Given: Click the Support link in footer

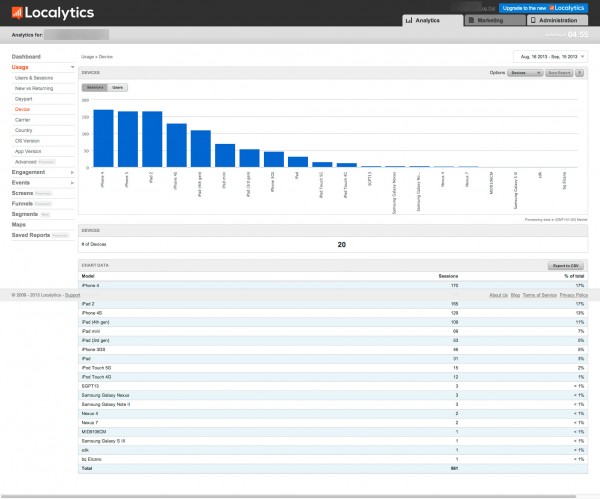Looking at the screenshot, I should [72, 295].
